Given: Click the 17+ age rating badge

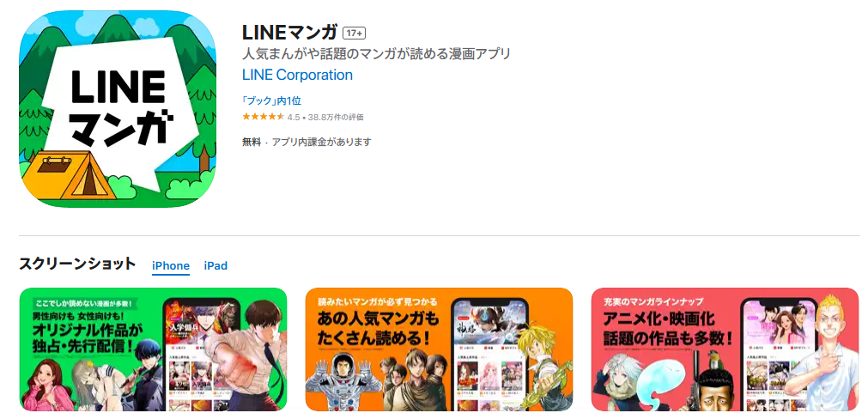Looking at the screenshot, I should (355, 33).
